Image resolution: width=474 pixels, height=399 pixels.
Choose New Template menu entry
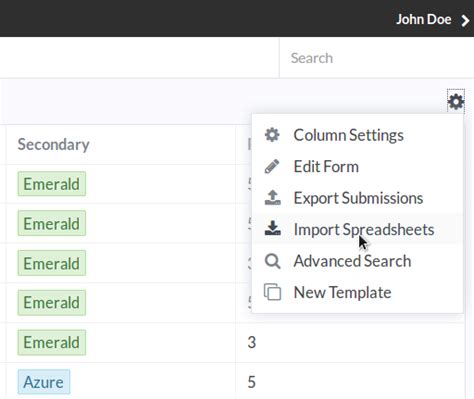[357, 292]
